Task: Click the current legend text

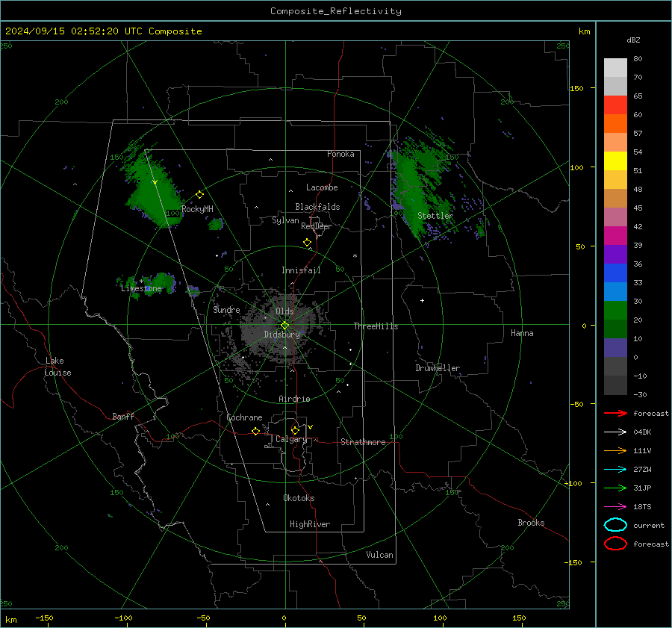Action: [x=649, y=525]
